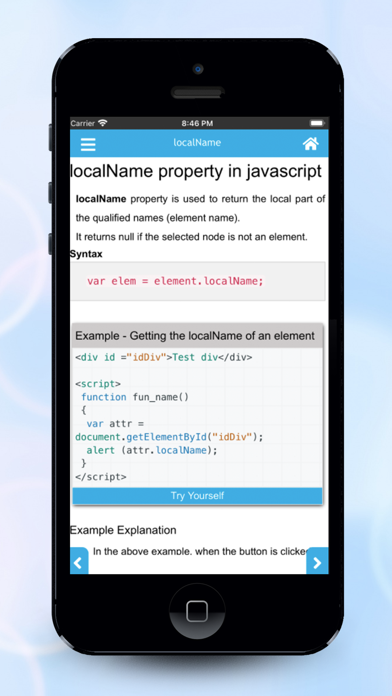Image resolution: width=392 pixels, height=696 pixels.
Task: Tap the Wi-Fi status icon
Action: click(103, 123)
